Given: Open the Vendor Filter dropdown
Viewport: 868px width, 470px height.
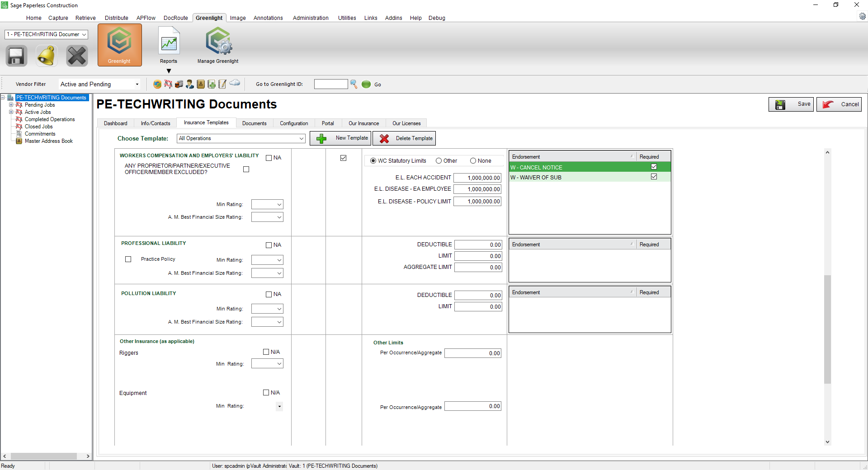Looking at the screenshot, I should [99, 84].
